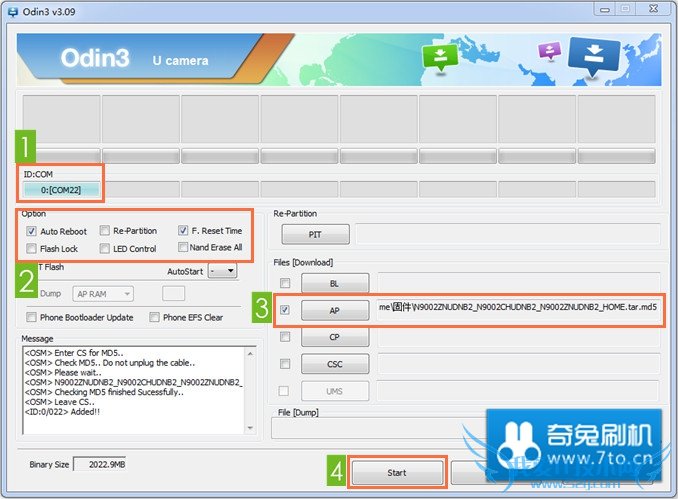Click the CSC file button

(x=335, y=364)
